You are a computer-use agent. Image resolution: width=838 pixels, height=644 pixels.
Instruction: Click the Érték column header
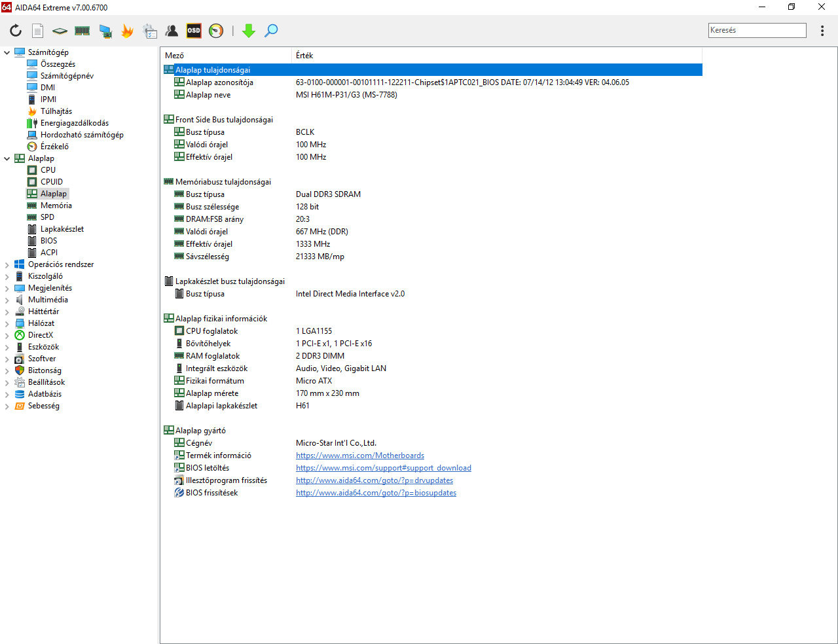(496, 56)
